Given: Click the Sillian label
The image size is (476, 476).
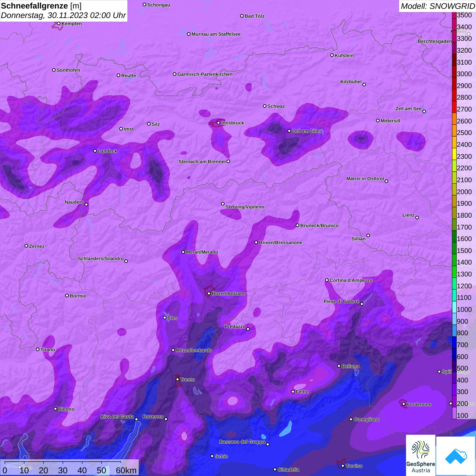Looking at the screenshot, I should point(358,239).
